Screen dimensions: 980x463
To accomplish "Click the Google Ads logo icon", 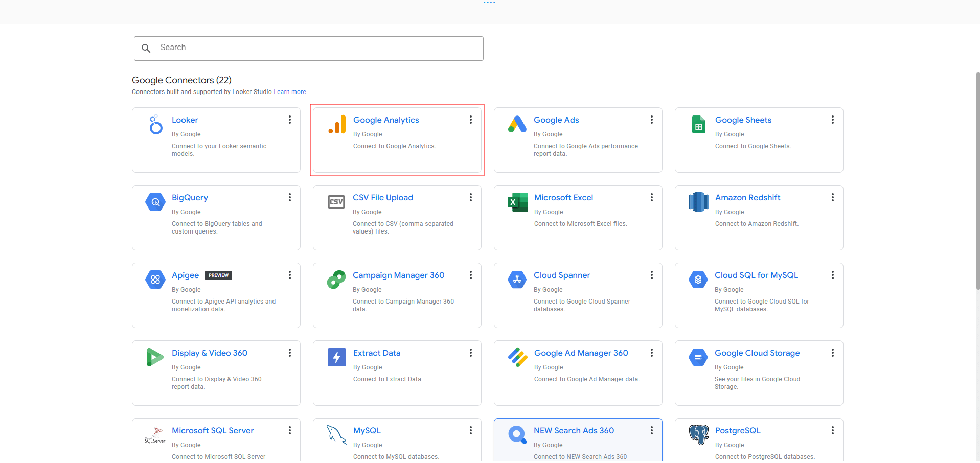I will pos(517,124).
